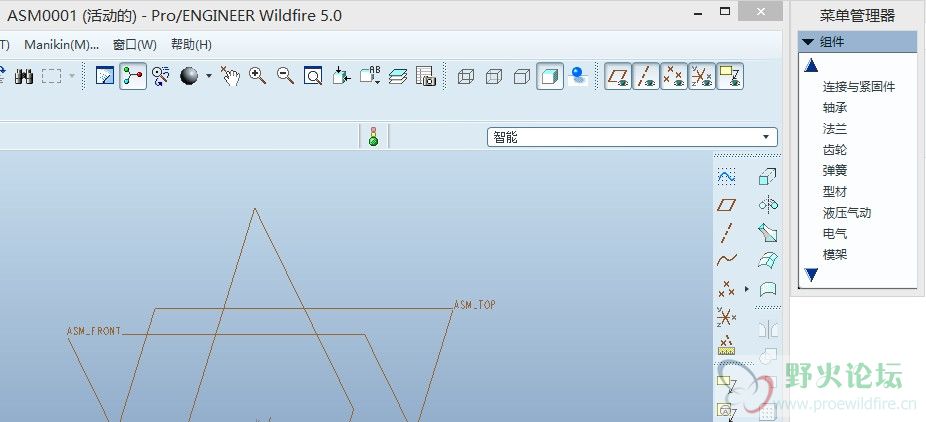Open the dropdown arrow beside the sphere icon
The width and height of the screenshot is (926, 422).
coord(208,76)
